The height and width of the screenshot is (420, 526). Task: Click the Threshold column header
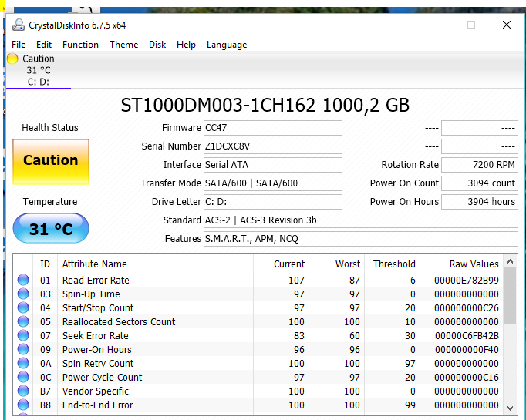pos(392,264)
